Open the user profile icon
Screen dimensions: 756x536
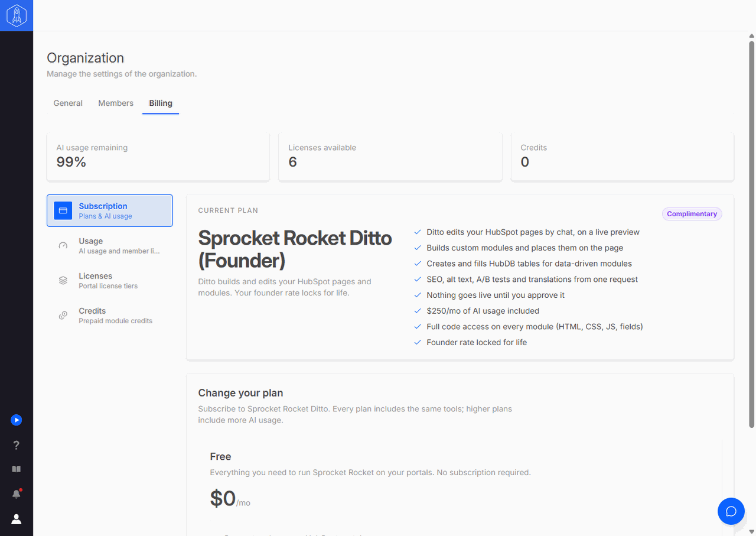coord(17,519)
